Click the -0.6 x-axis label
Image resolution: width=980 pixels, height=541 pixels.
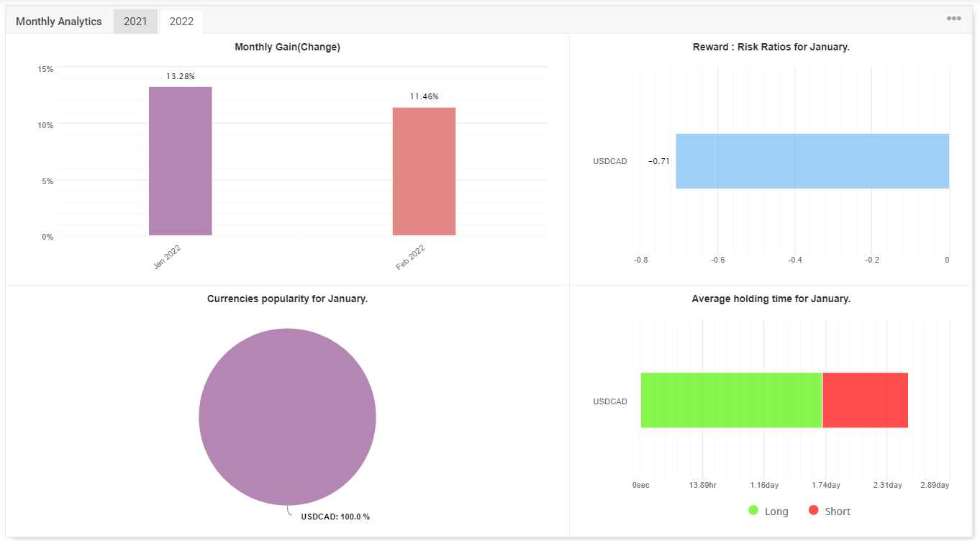point(717,260)
